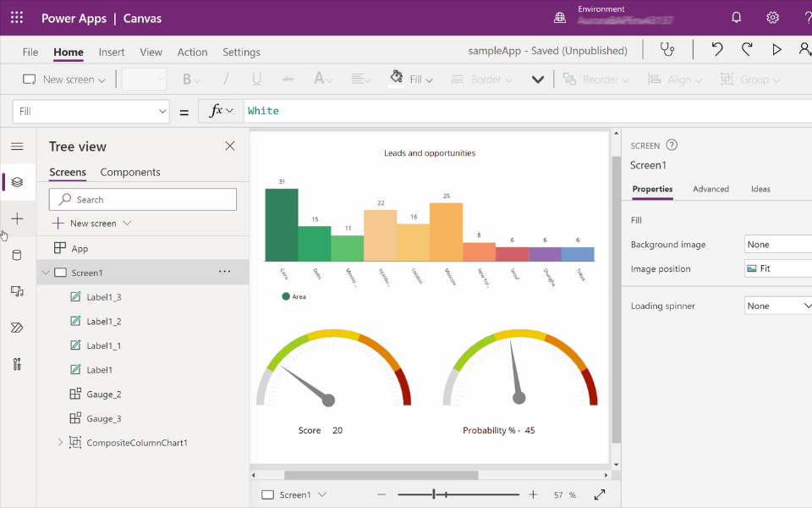Image resolution: width=812 pixels, height=508 pixels.
Task: Switch to the Insert menu tab
Action: [112, 52]
